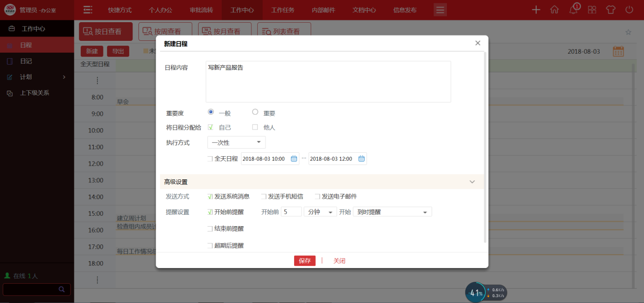644x303 pixels.
Task: Click the shirt theme icon in top bar
Action: click(610, 9)
